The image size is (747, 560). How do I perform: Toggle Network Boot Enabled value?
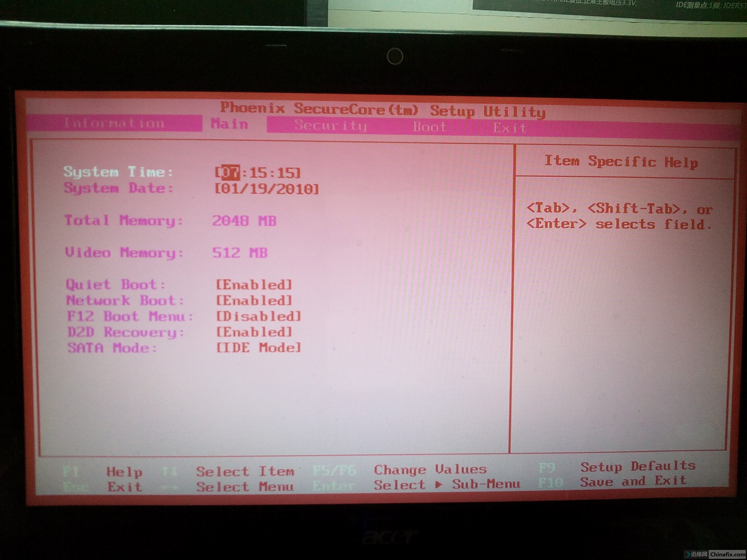tap(254, 300)
